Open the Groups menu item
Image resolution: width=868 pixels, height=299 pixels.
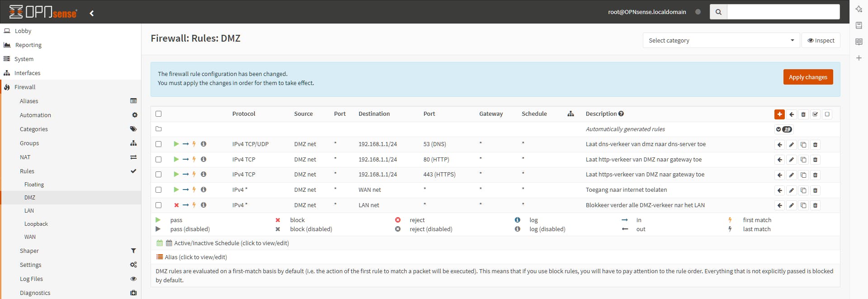click(71, 143)
